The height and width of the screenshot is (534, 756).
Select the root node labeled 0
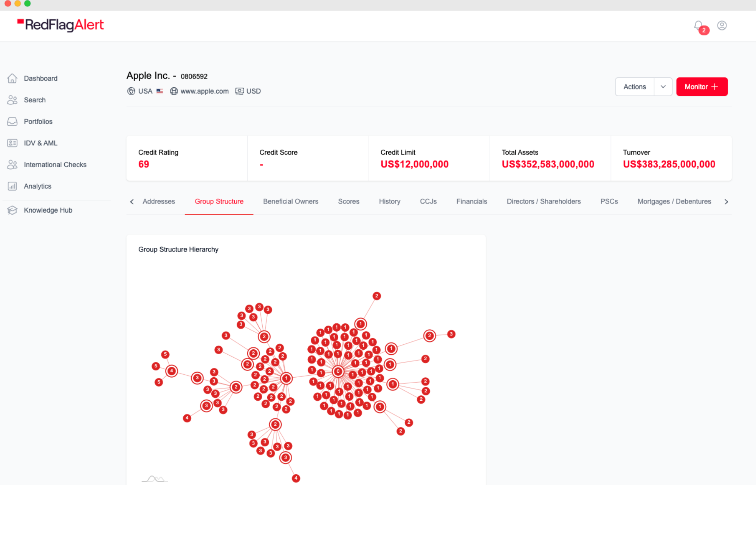pyautogui.click(x=338, y=371)
